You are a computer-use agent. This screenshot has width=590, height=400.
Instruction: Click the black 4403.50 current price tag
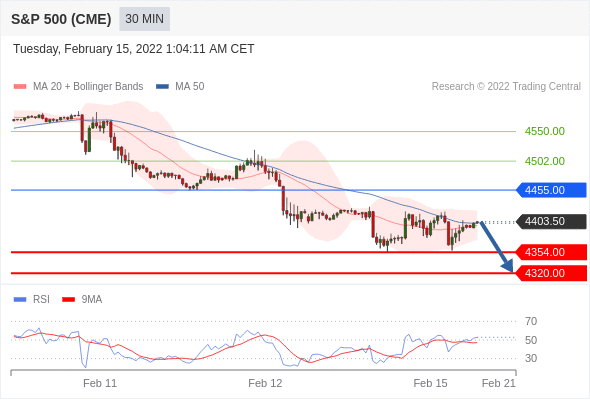(551, 221)
